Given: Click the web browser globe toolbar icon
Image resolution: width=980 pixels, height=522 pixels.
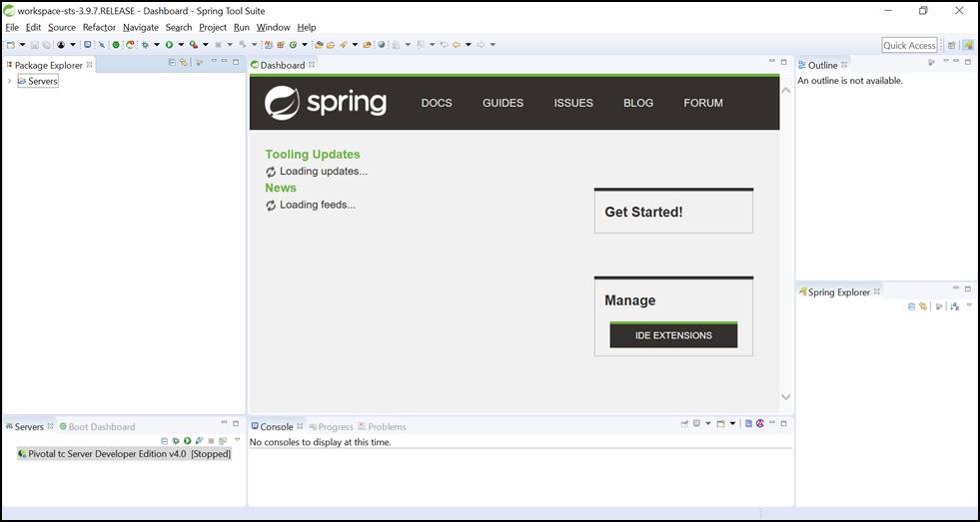Looking at the screenshot, I should [382, 45].
